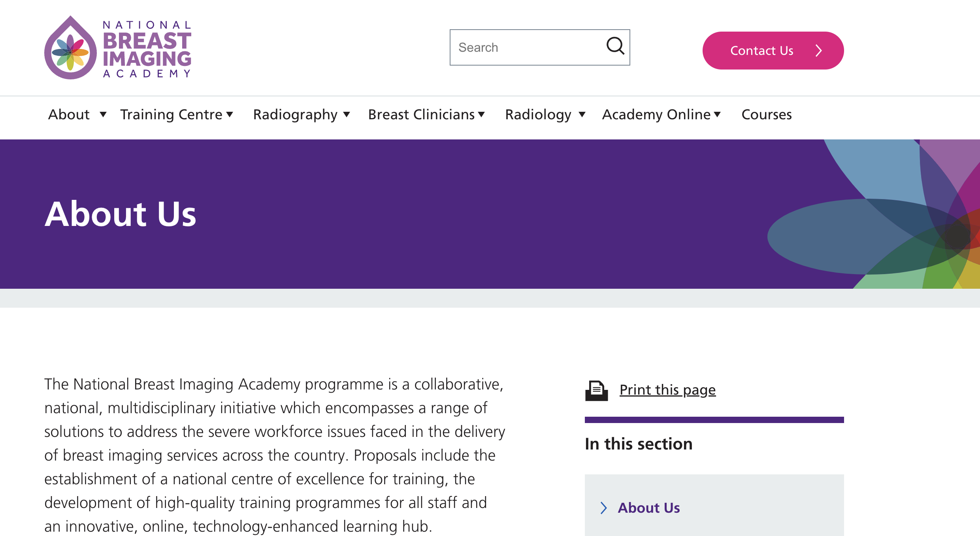Expand the Radiography dropdown arrow
The height and width of the screenshot is (536, 980).
pos(347,115)
